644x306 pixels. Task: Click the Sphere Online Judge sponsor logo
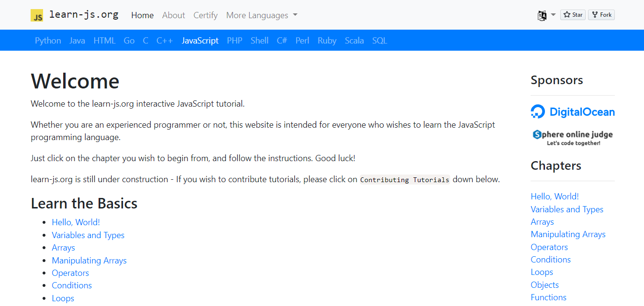pos(572,137)
